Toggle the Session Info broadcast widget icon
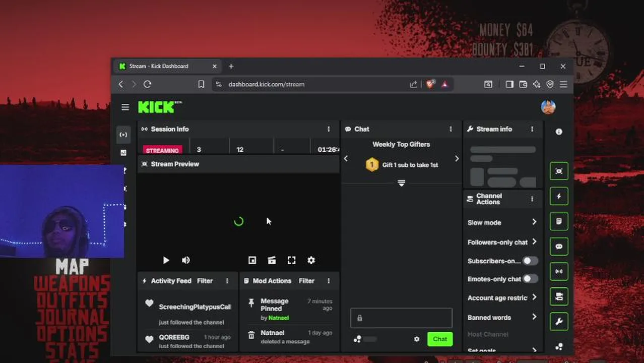 coord(559,271)
